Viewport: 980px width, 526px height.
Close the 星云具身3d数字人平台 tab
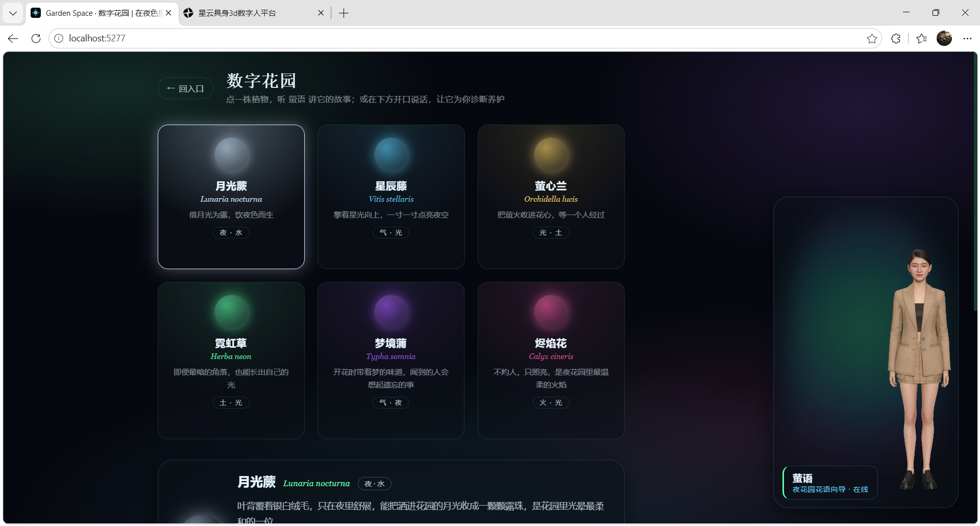click(321, 13)
